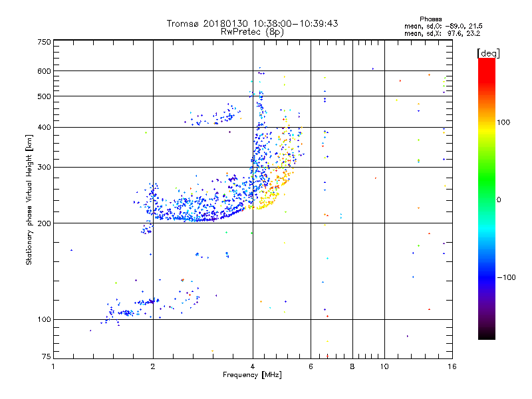Screen dimensions: 532x399
Task: Click the colorbar label '0'
Action: click(x=499, y=199)
